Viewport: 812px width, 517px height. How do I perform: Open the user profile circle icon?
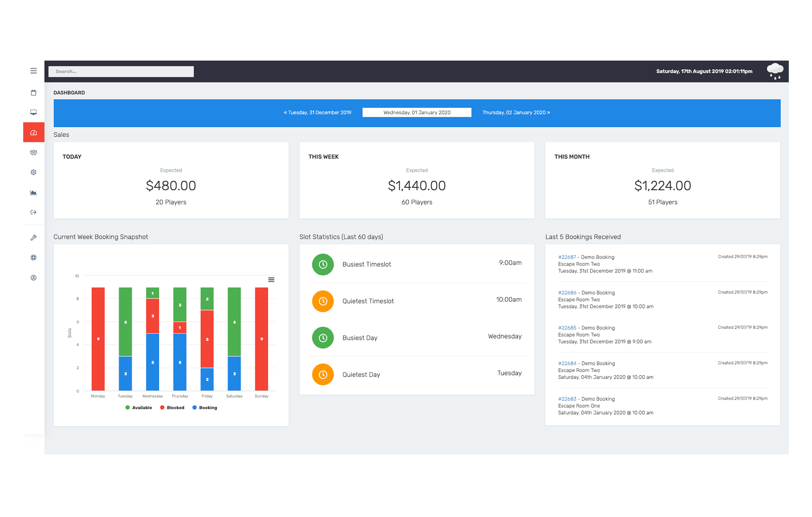pos(33,278)
